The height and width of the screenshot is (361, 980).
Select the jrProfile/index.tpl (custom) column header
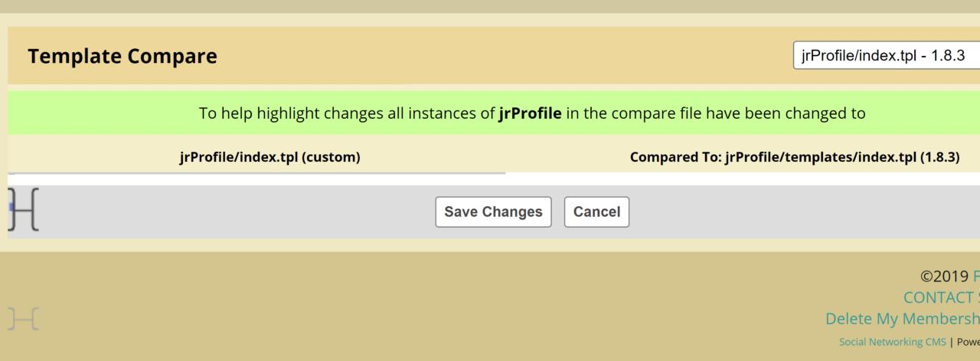click(x=269, y=157)
